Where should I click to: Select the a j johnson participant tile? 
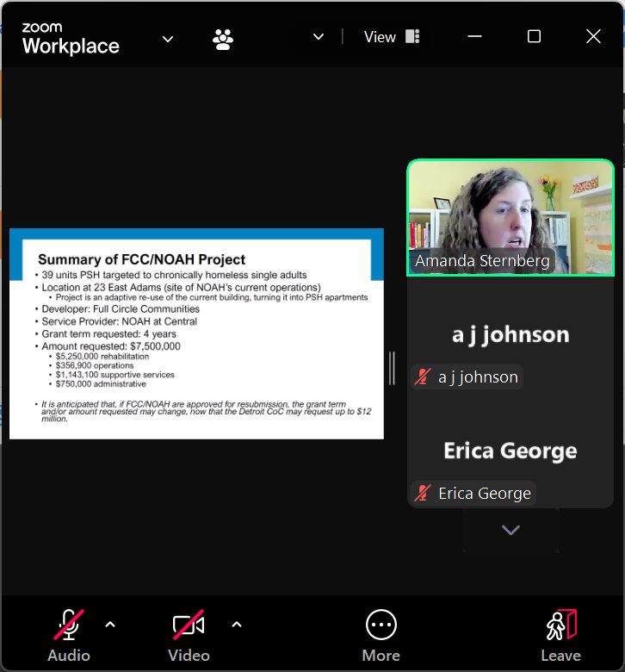pos(511,334)
